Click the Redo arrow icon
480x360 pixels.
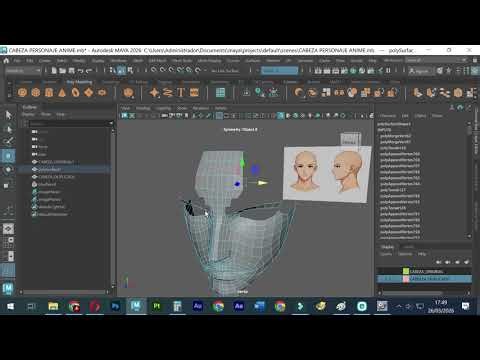click(89, 70)
